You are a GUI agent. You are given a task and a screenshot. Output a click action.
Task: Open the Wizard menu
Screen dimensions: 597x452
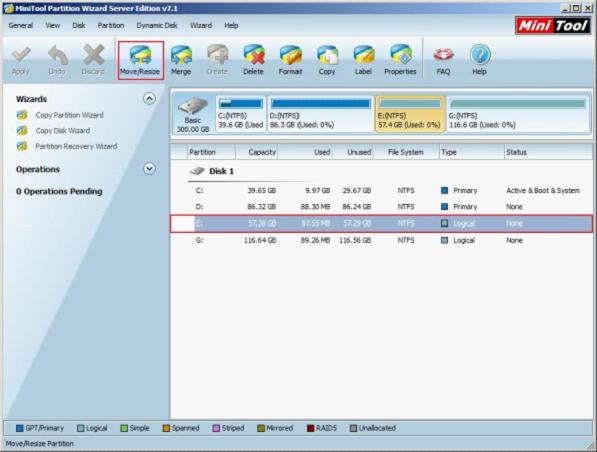(201, 26)
